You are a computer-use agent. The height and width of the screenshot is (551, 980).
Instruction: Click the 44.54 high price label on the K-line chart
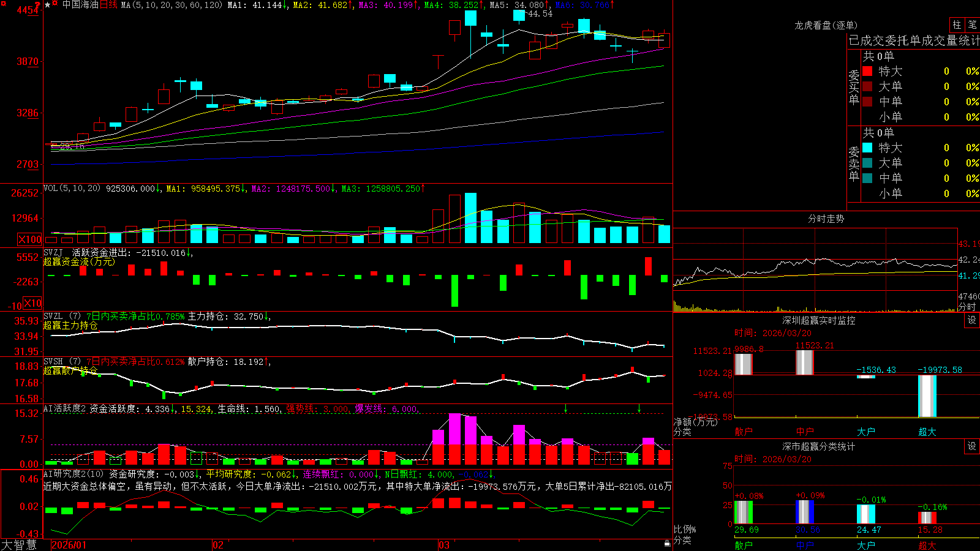[x=540, y=13]
